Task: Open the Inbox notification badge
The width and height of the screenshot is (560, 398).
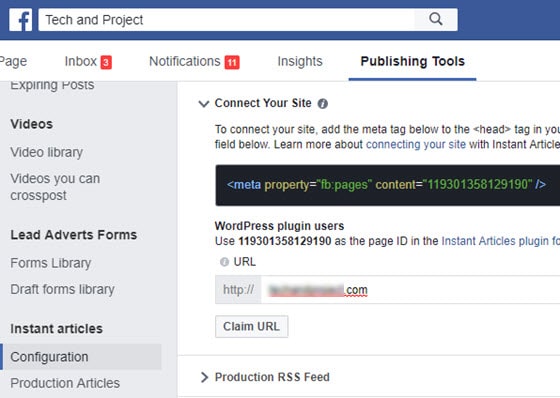Action: [x=106, y=62]
